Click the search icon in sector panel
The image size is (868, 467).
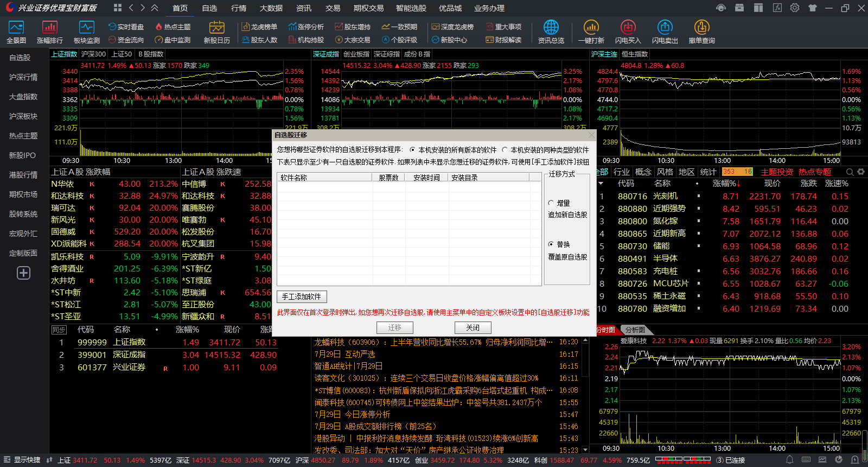pyautogui.click(x=850, y=172)
